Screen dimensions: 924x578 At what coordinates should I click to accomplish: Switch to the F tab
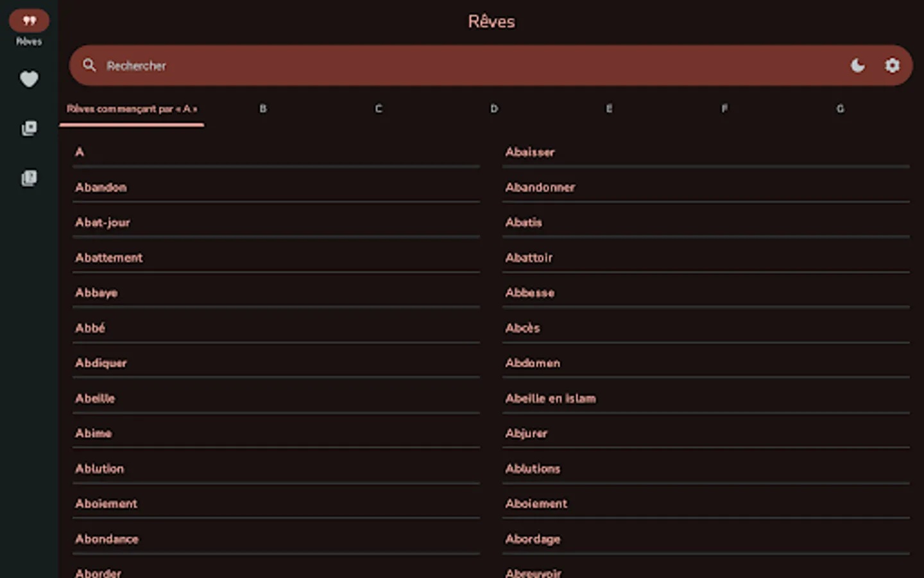(x=724, y=109)
